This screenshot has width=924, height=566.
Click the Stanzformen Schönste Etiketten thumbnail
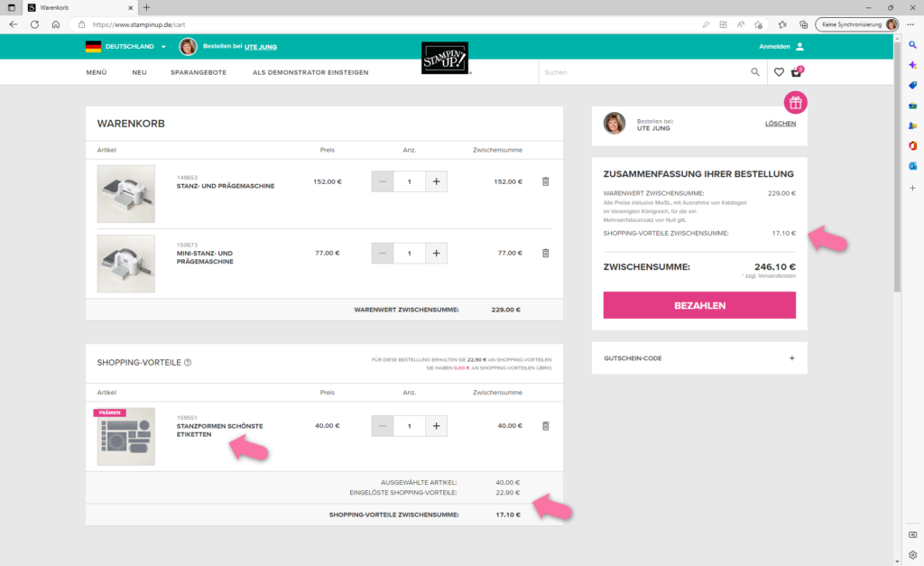click(126, 436)
